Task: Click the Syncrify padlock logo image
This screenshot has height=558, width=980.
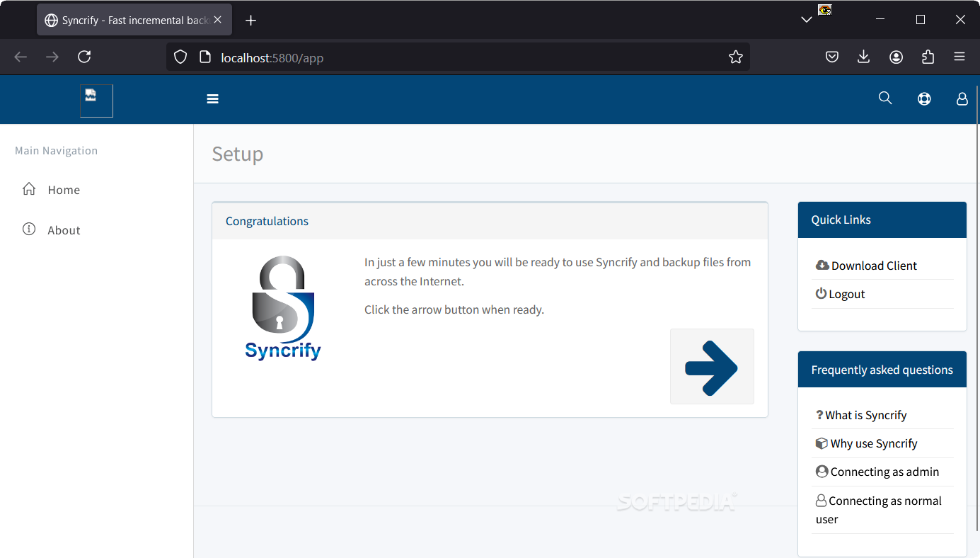Action: 283,308
